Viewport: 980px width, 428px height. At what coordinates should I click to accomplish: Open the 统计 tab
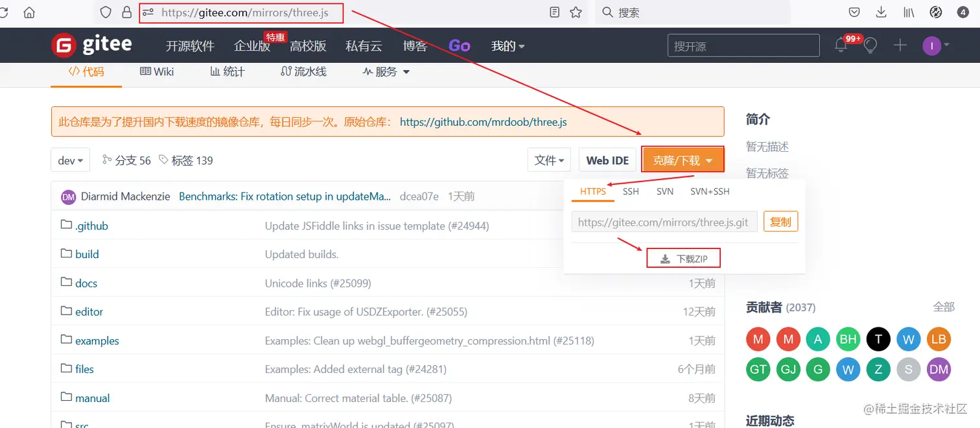point(227,71)
